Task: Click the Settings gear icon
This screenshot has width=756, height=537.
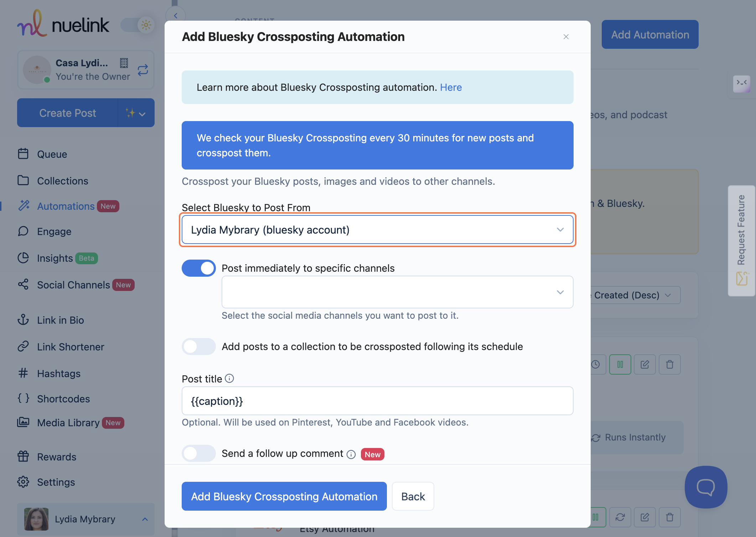Action: click(23, 481)
